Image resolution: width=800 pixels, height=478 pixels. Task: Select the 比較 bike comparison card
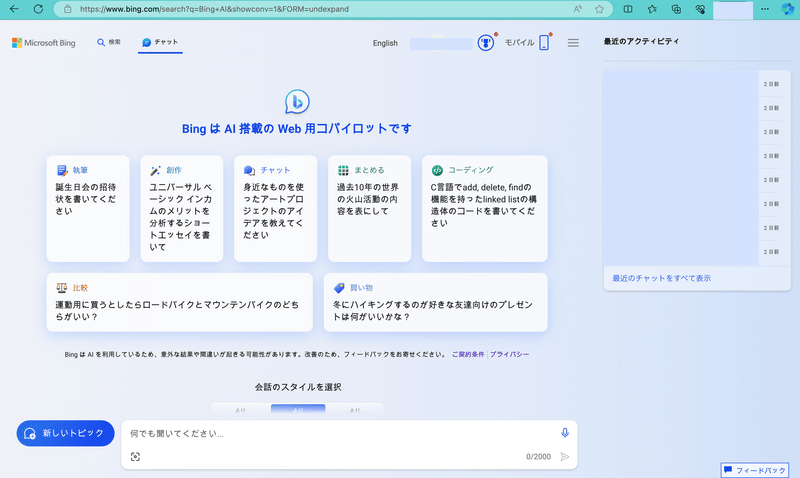pyautogui.click(x=180, y=303)
